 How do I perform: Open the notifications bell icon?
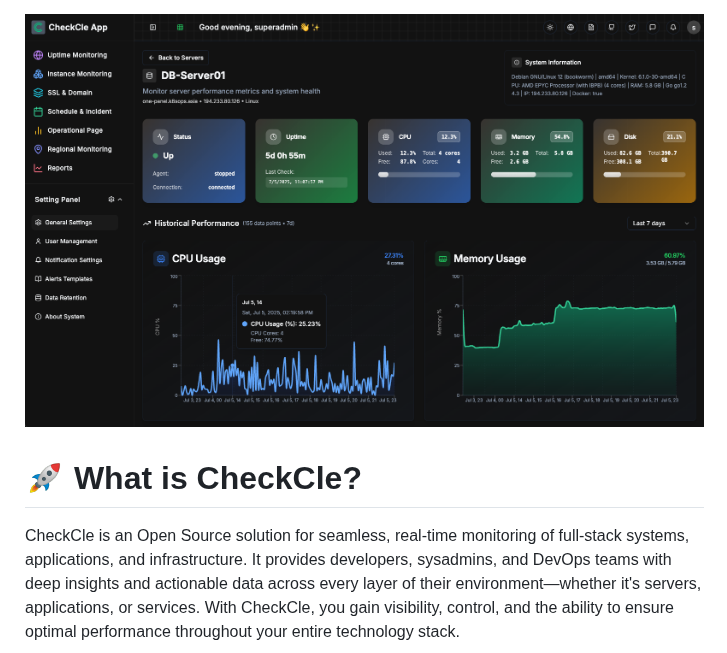click(x=673, y=27)
